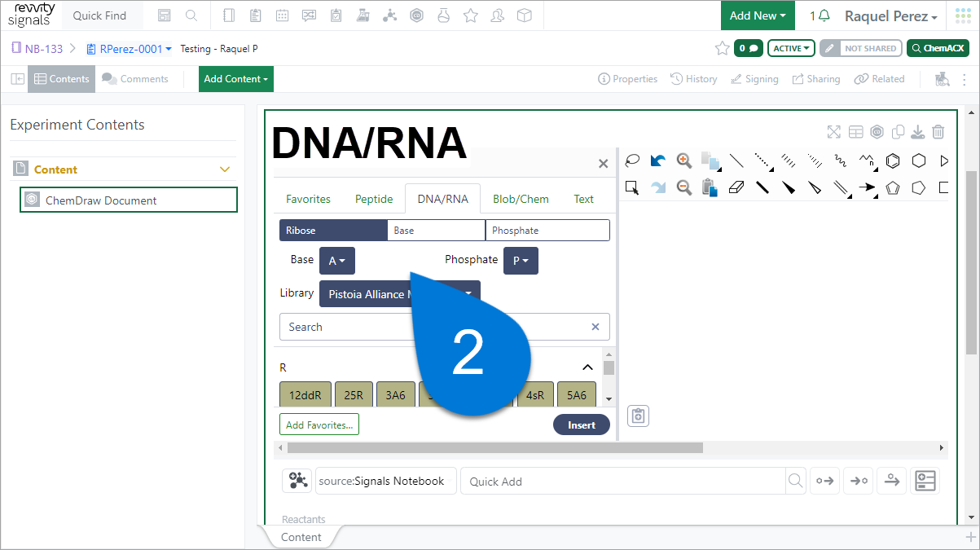Select the Marquee rectangle selection tool

click(632, 187)
